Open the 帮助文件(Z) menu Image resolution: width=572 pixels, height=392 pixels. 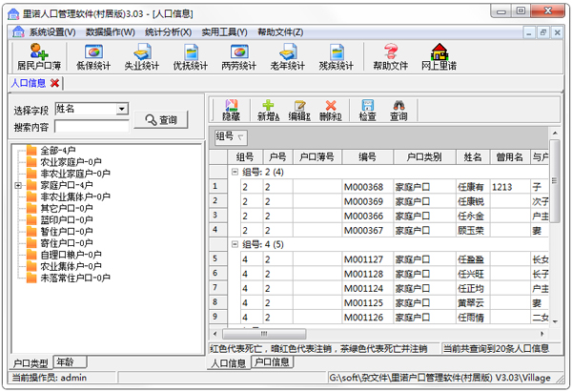click(x=280, y=32)
